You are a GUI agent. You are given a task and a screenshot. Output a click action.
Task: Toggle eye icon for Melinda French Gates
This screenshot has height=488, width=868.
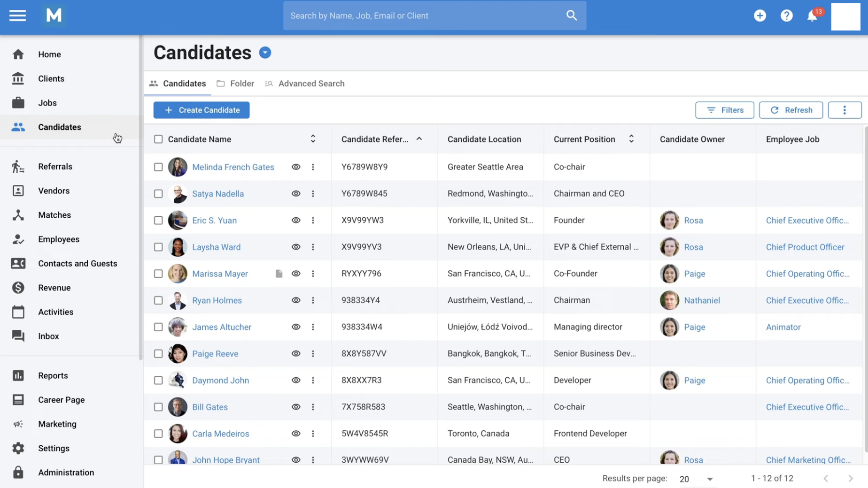(296, 167)
